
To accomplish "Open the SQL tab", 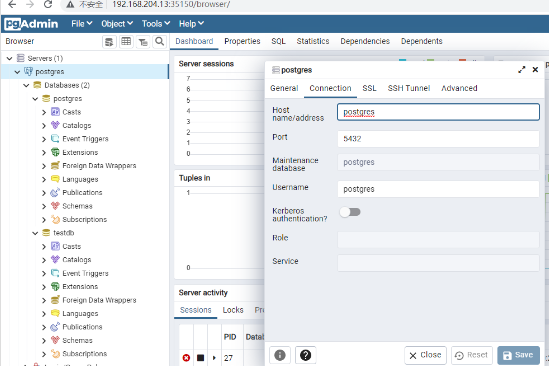I will 278,41.
